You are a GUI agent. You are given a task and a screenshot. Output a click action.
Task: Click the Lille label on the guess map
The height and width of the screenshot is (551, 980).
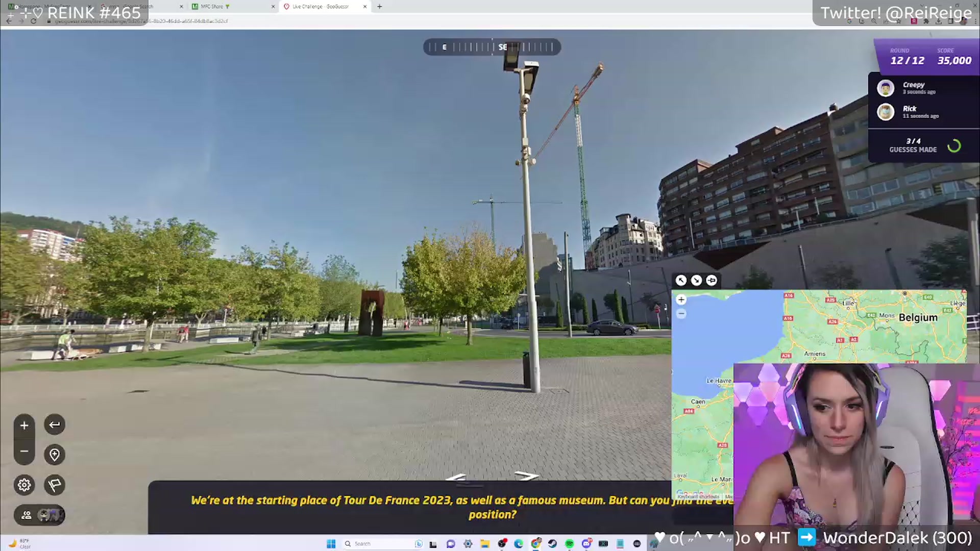tap(848, 303)
